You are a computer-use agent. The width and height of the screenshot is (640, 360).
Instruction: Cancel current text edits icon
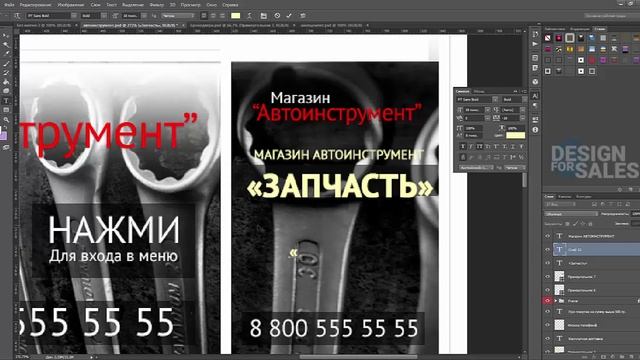(x=277, y=16)
